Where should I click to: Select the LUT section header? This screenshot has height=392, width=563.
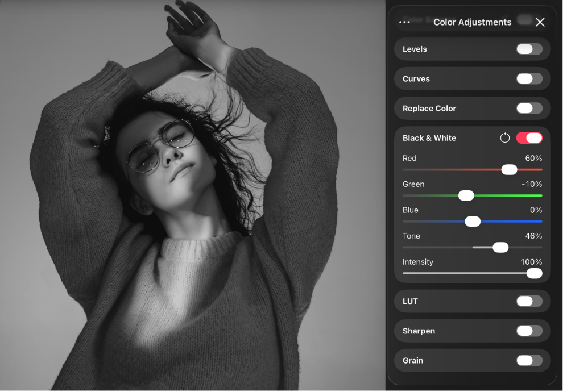point(410,301)
